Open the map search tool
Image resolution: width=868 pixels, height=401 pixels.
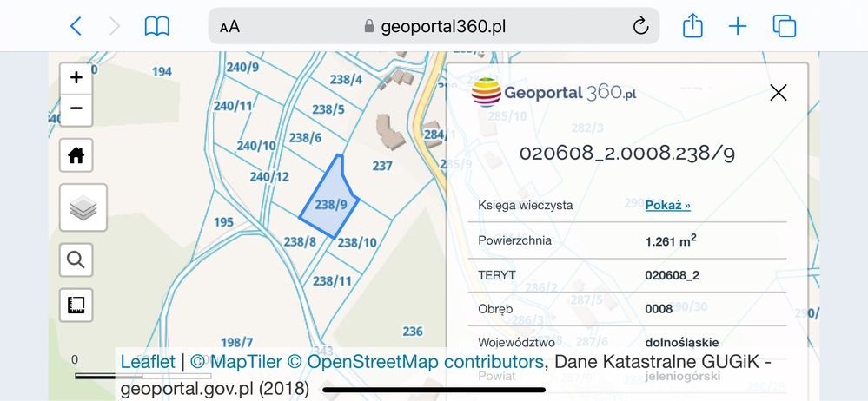coord(76,260)
